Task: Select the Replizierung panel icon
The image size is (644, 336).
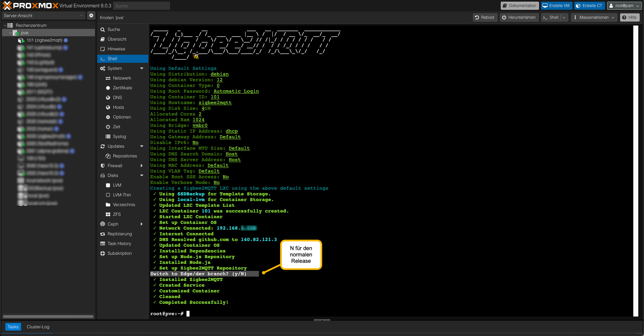Action: coord(103,234)
